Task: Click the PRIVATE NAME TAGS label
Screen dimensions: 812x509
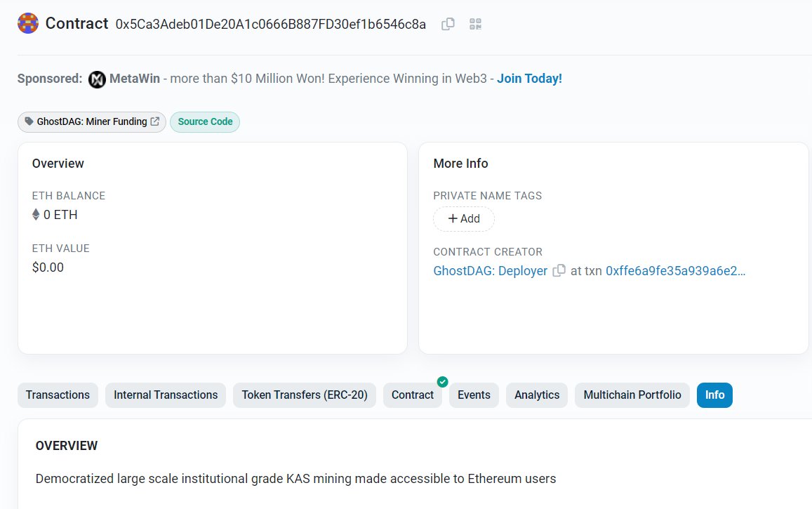Action: coord(487,196)
